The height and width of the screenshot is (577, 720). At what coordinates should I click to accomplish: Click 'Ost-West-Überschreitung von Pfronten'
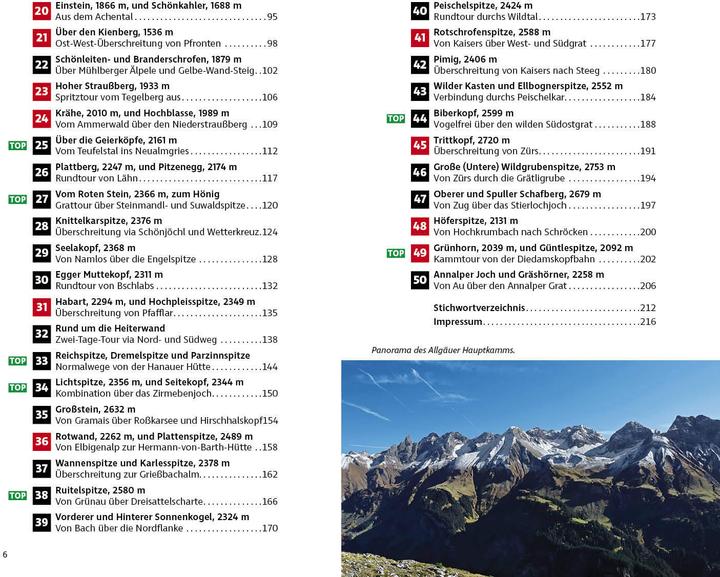[138, 44]
